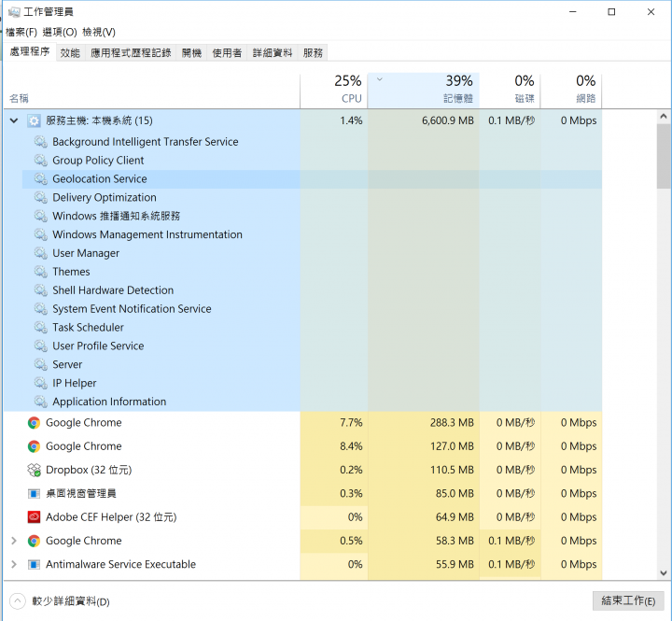The width and height of the screenshot is (672, 621).
Task: Select the 處理程序 tab
Action: (x=30, y=52)
